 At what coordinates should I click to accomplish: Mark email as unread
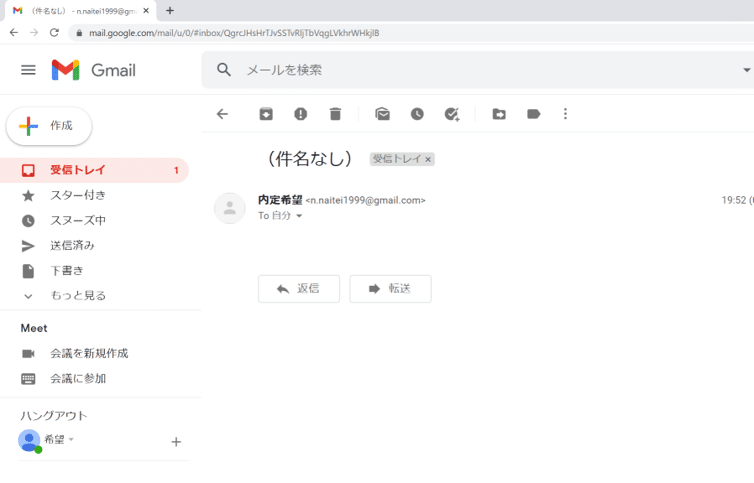click(x=382, y=114)
